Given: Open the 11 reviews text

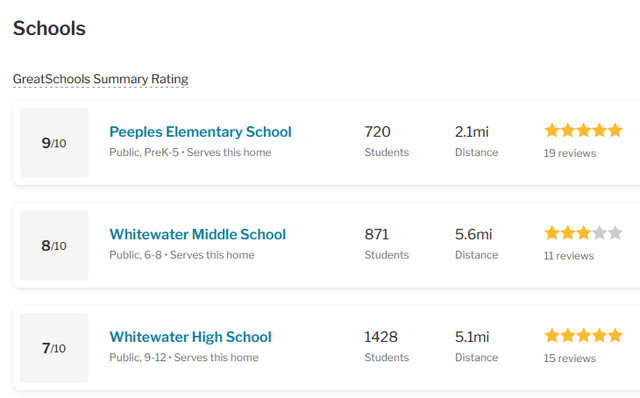Looking at the screenshot, I should tap(569, 256).
